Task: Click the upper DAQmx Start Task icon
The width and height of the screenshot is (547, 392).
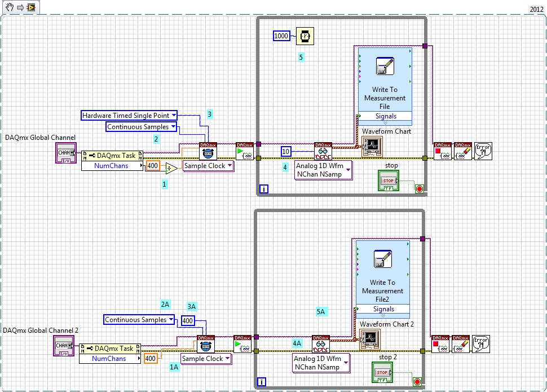Action: 245,151
